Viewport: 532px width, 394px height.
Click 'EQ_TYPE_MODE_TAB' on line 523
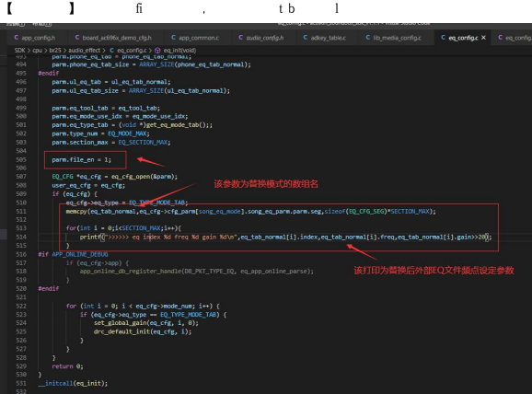click(189, 315)
